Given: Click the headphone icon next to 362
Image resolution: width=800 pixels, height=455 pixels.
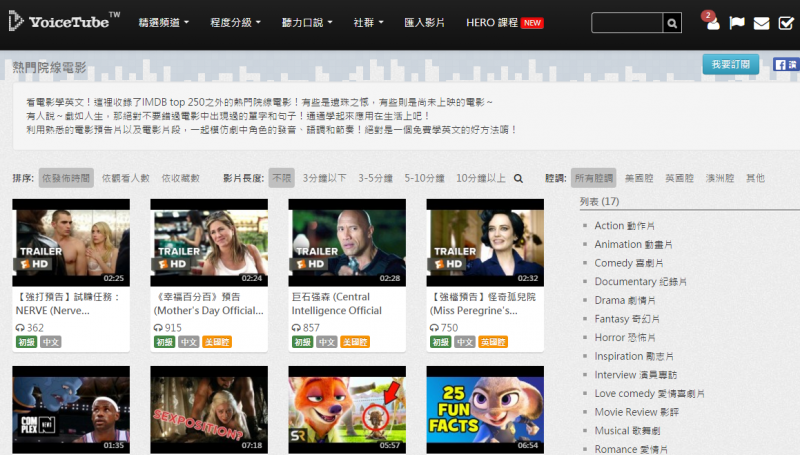Looking at the screenshot, I should coord(20,328).
